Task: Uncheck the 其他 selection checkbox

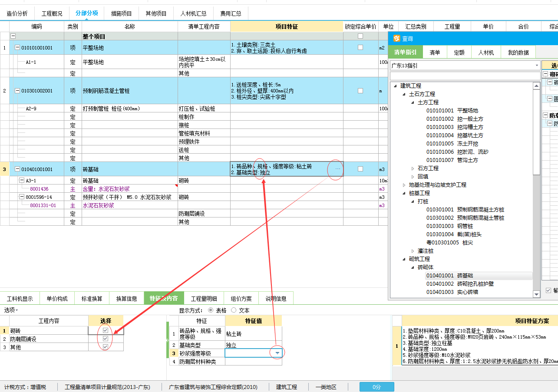Action: (106, 347)
